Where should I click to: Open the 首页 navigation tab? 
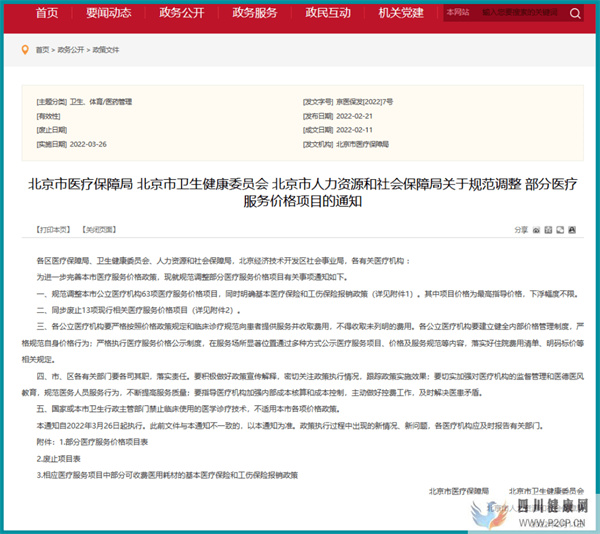point(47,13)
